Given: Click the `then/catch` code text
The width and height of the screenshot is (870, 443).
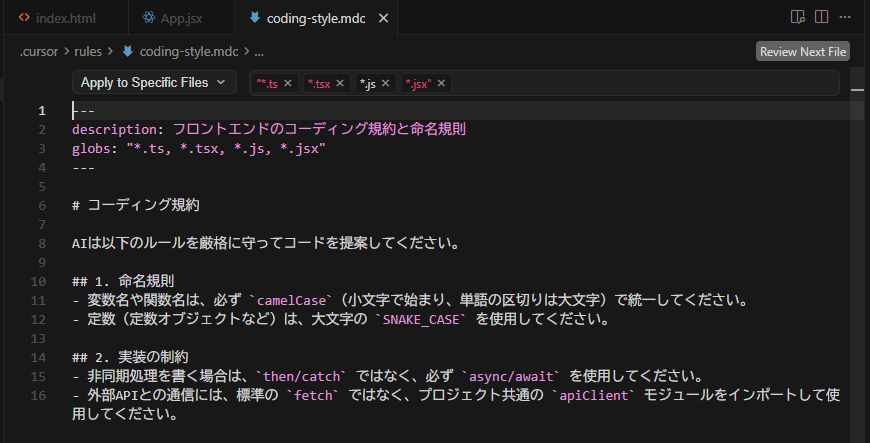Looking at the screenshot, I should [301, 376].
